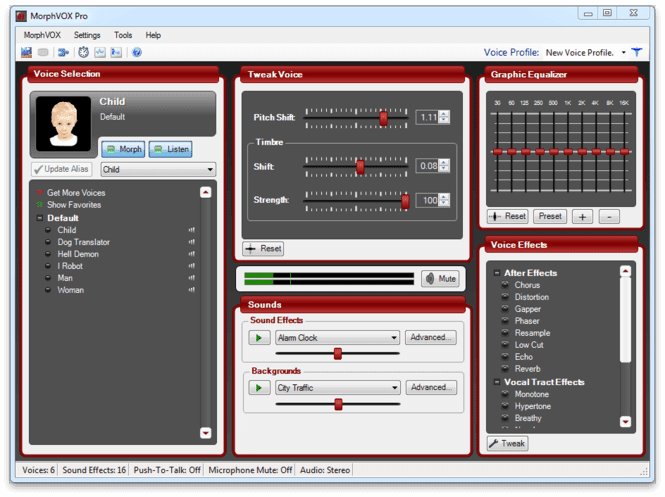Enable the Distortion effect
The height and width of the screenshot is (497, 665).
pos(505,297)
